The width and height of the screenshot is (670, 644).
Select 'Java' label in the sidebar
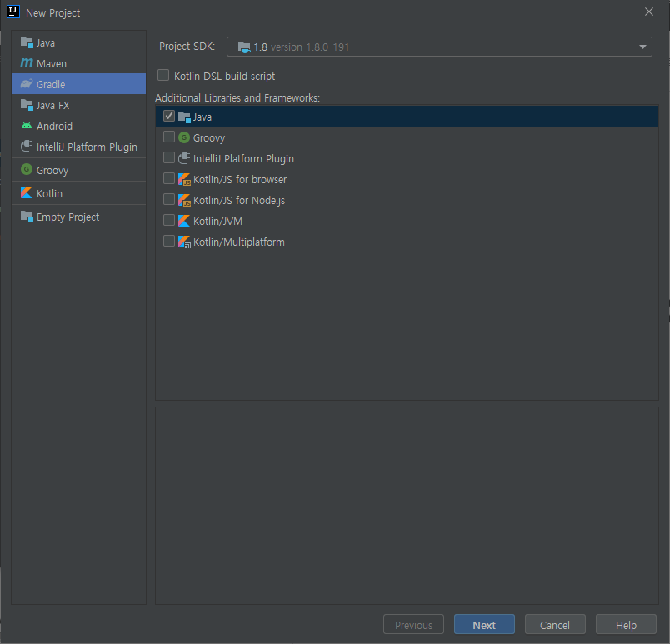(45, 43)
